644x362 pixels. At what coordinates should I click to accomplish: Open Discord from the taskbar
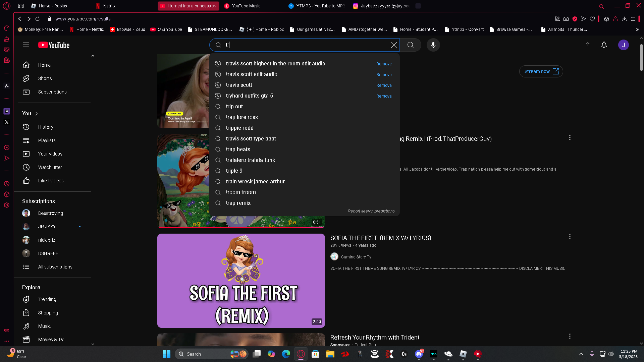tap(419, 354)
